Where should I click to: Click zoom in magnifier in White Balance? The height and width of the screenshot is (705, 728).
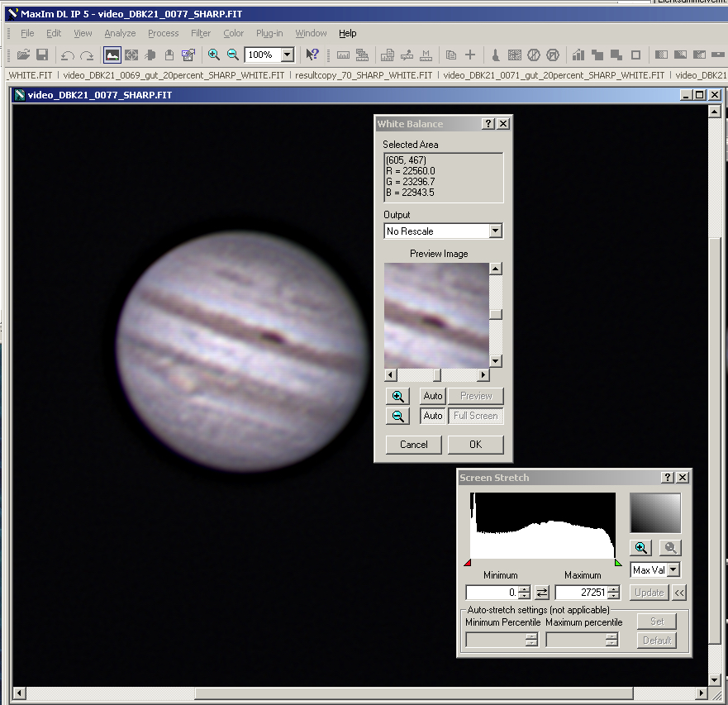398,396
